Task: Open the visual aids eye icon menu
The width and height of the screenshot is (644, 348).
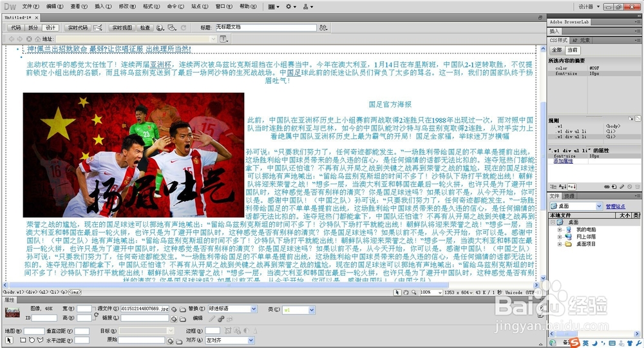Action: tap(172, 28)
